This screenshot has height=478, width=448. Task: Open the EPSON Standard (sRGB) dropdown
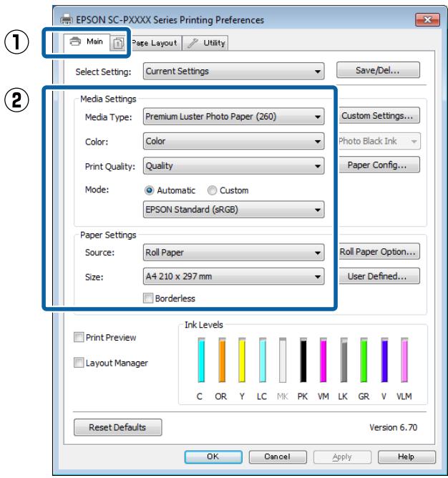pos(233,210)
